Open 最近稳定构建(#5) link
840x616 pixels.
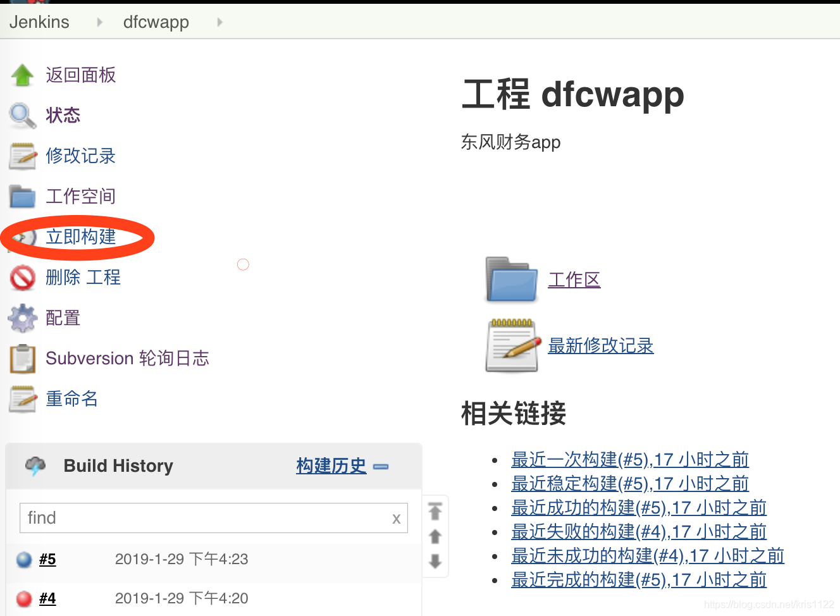630,484
